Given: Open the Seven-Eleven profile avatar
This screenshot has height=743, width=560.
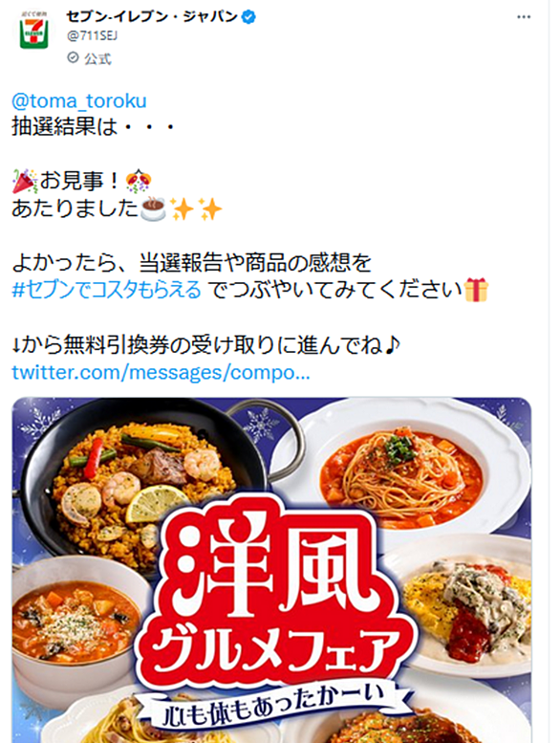Looking at the screenshot, I should point(34,32).
